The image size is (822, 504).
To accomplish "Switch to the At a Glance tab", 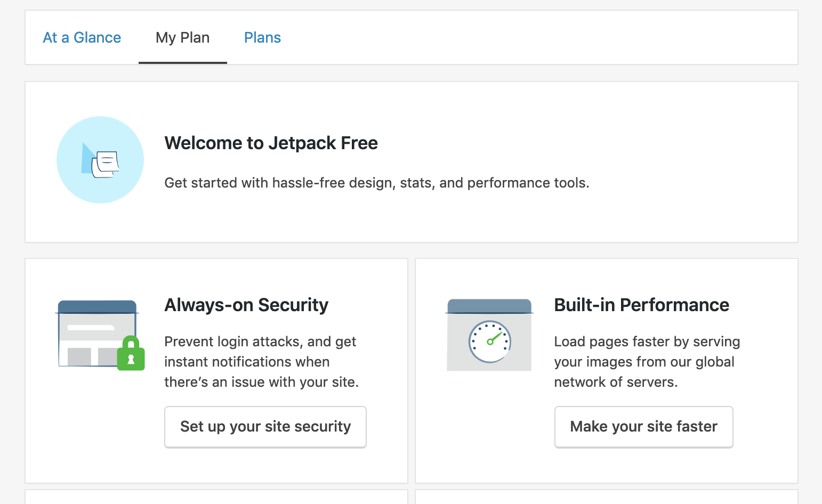I will tap(82, 38).
